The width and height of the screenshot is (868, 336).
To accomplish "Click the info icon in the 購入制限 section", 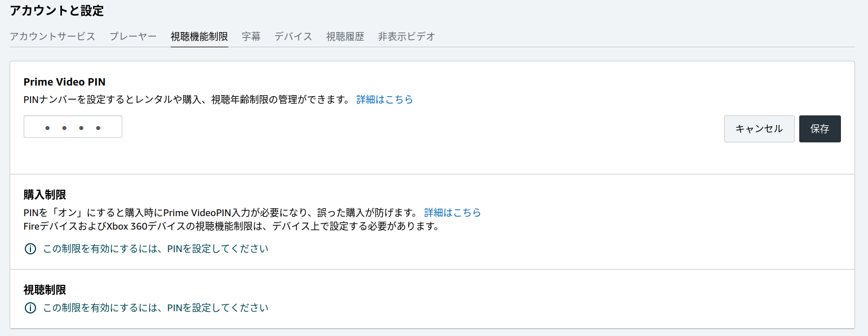I will pyautogui.click(x=30, y=248).
